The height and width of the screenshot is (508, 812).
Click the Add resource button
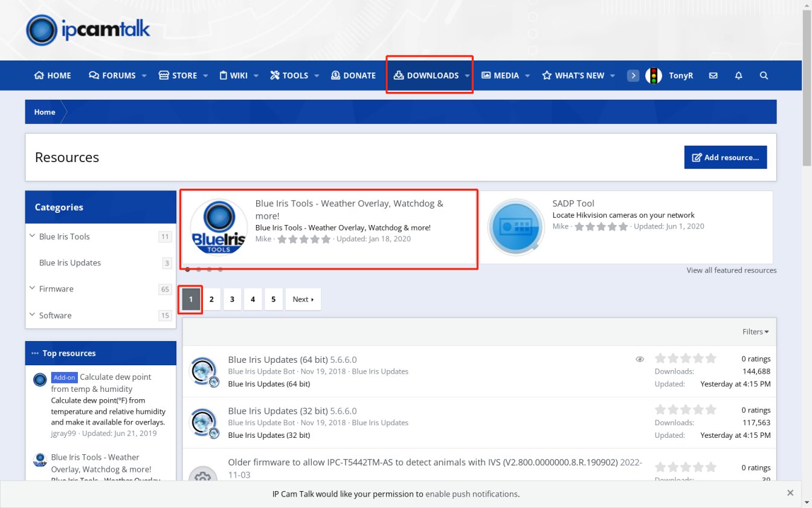coord(726,157)
